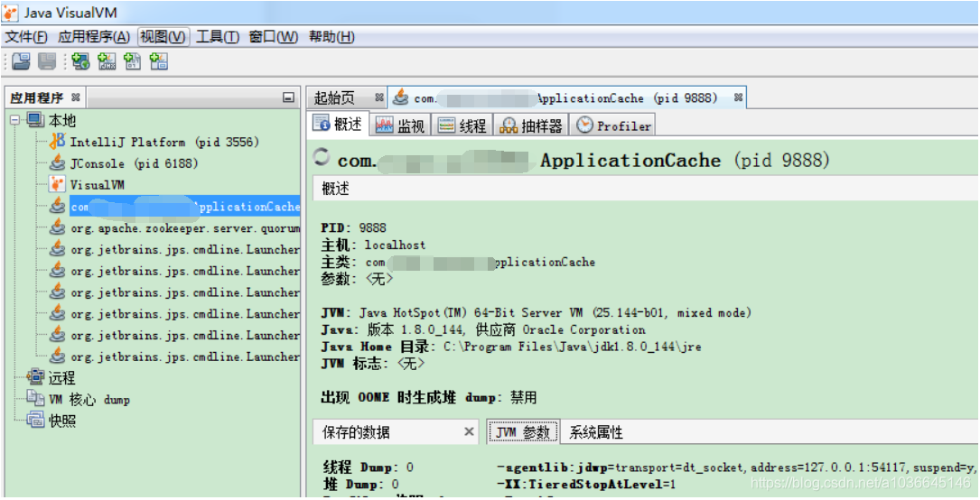Select the 系统属性 tab
The image size is (980, 500).
point(595,432)
